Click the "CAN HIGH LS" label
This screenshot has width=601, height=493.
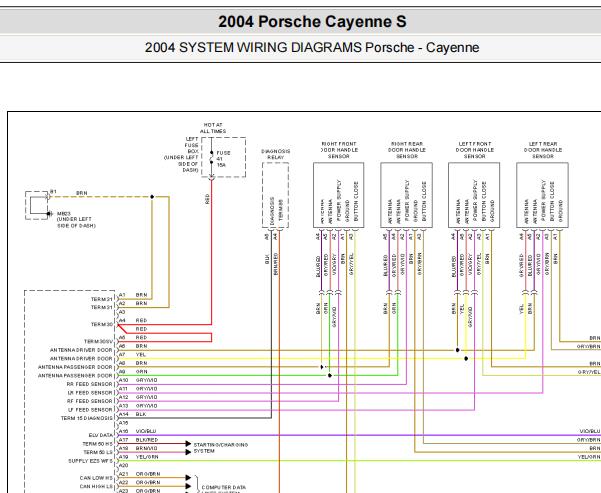point(96,486)
